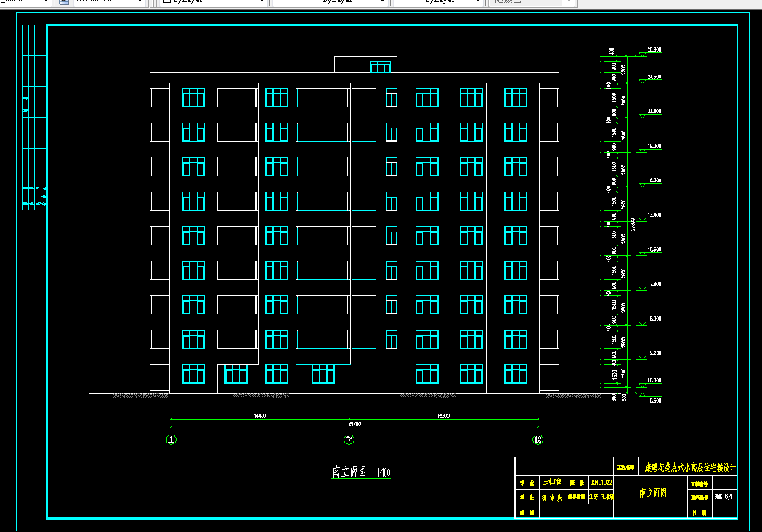The height and width of the screenshot is (532, 762).
Task: Click 南立面图 in the title block
Action: coord(652,493)
